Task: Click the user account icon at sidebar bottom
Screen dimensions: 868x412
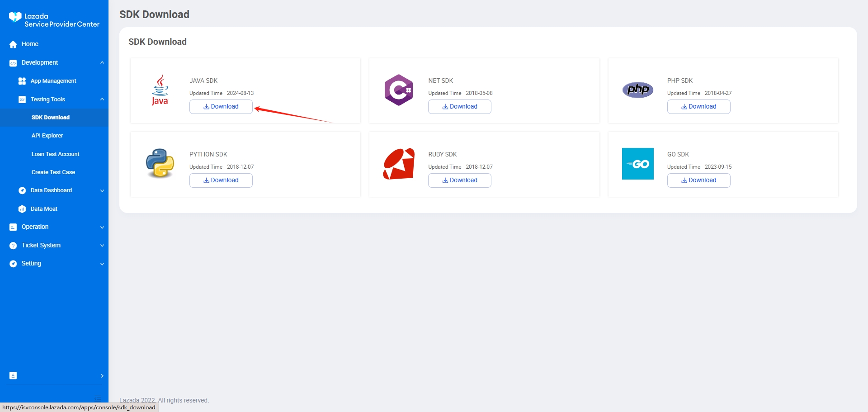Action: (x=13, y=375)
